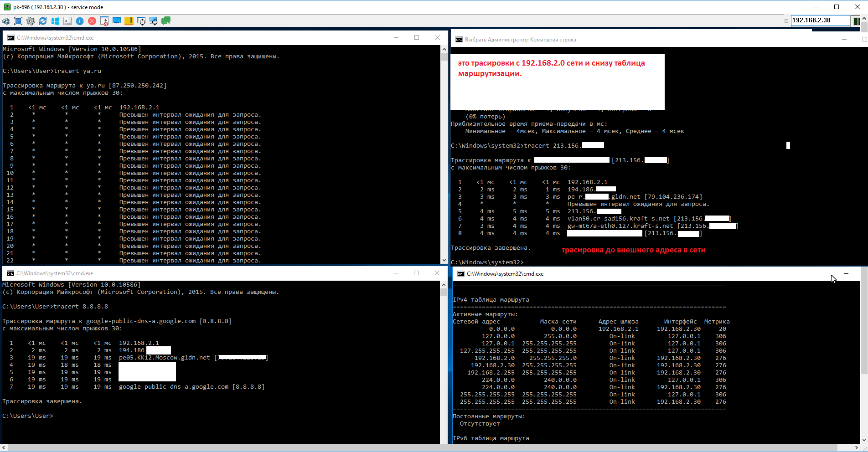
Task: Click the gateway address 192.168.2.1 in the routing table
Action: (619, 329)
